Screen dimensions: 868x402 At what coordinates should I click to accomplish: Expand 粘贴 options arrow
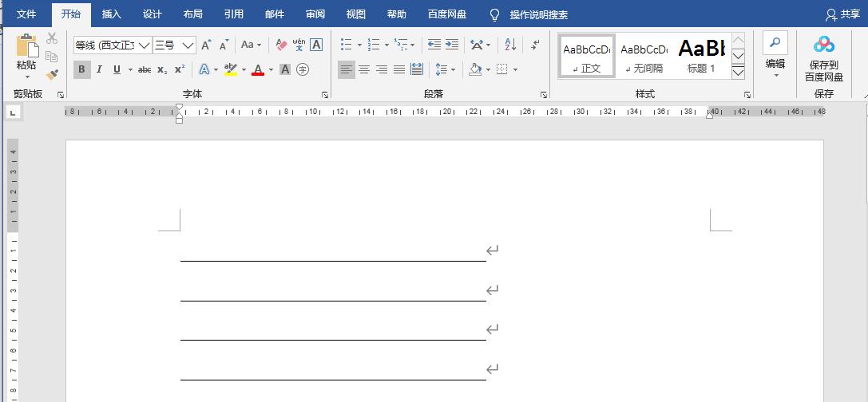click(x=26, y=77)
